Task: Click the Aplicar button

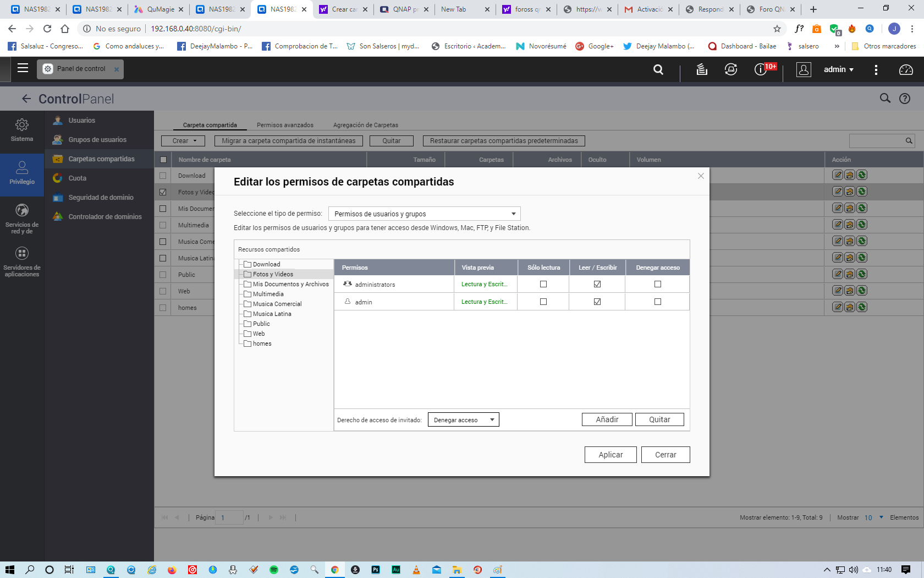Action: pyautogui.click(x=610, y=455)
